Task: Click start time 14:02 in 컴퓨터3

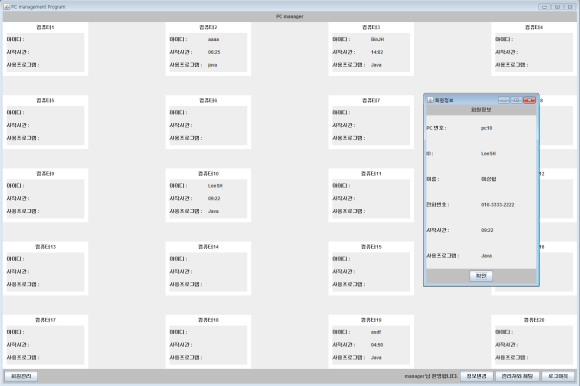Action: [x=377, y=52]
